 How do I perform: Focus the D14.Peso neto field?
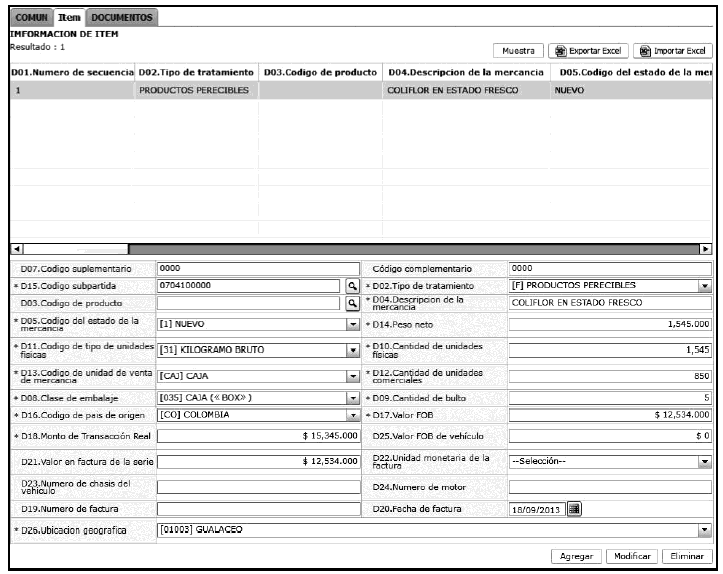(610, 325)
